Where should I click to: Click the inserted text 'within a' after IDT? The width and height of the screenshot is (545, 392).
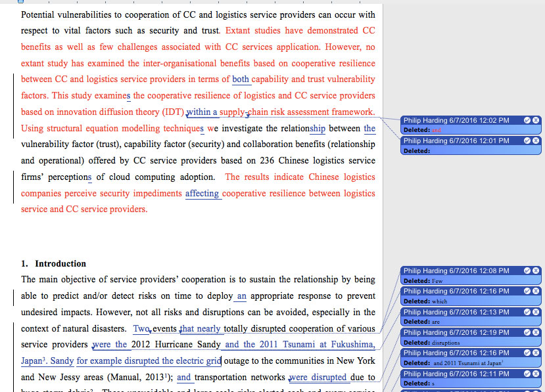[202, 112]
